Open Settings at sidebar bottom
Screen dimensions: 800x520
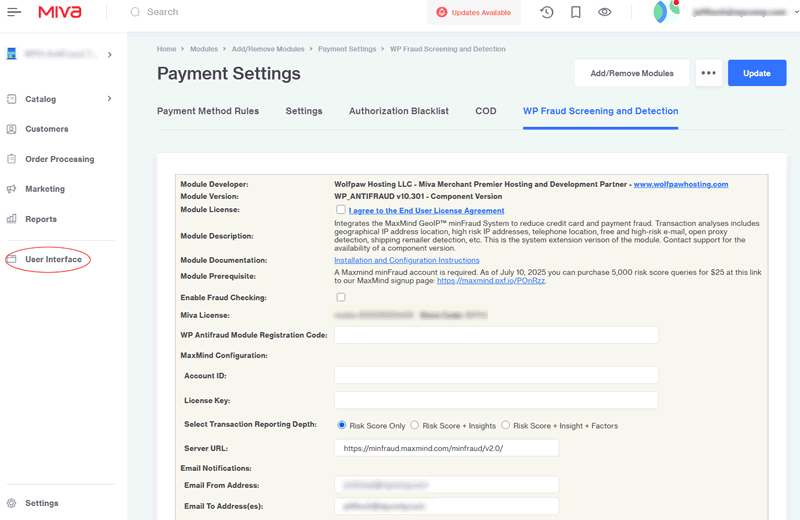(42, 503)
